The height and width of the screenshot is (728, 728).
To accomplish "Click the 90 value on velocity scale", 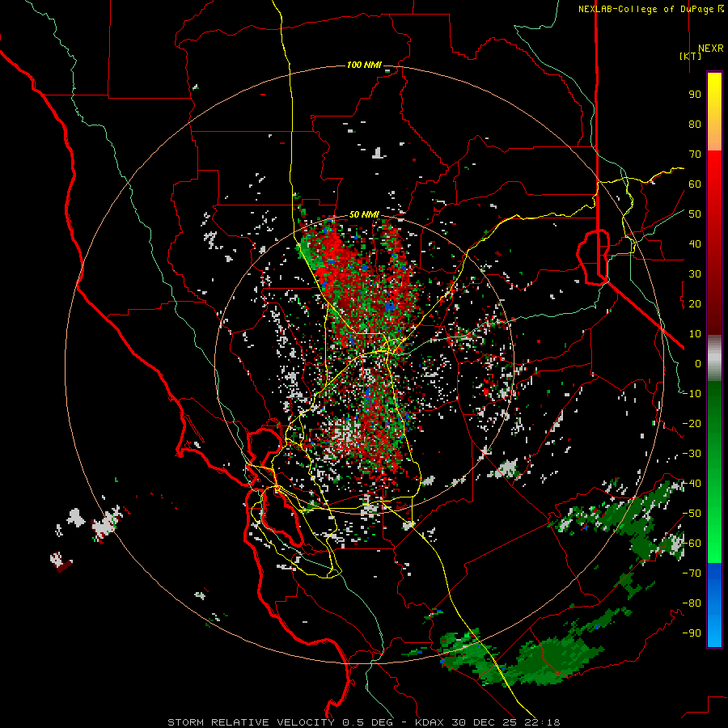I will point(695,95).
